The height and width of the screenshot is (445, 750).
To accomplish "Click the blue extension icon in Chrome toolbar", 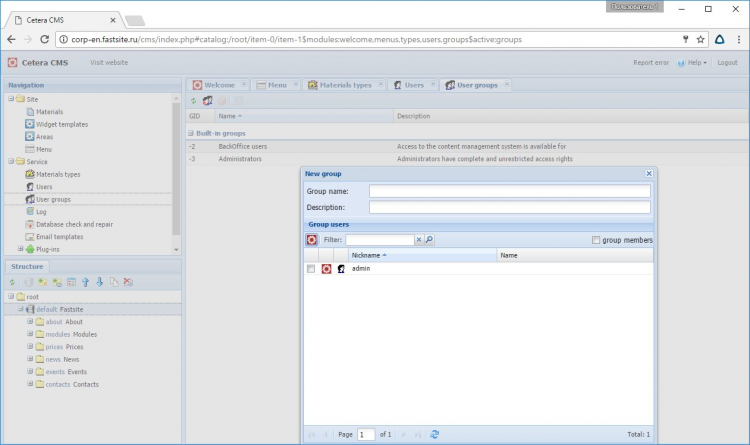I will [720, 40].
